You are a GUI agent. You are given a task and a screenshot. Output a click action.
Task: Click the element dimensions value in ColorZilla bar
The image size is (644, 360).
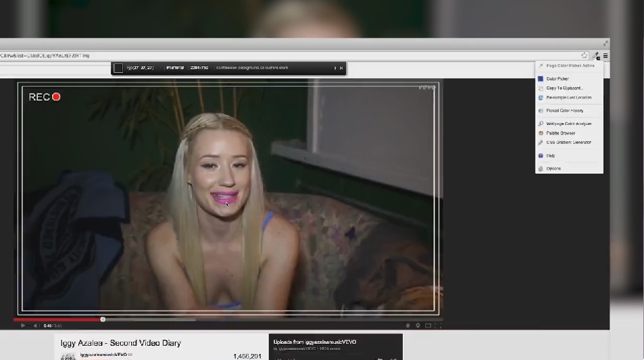[199, 68]
